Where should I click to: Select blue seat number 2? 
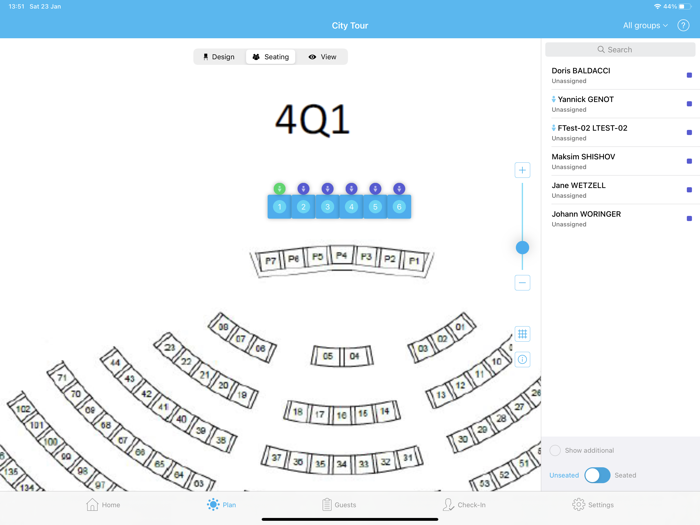[304, 207]
